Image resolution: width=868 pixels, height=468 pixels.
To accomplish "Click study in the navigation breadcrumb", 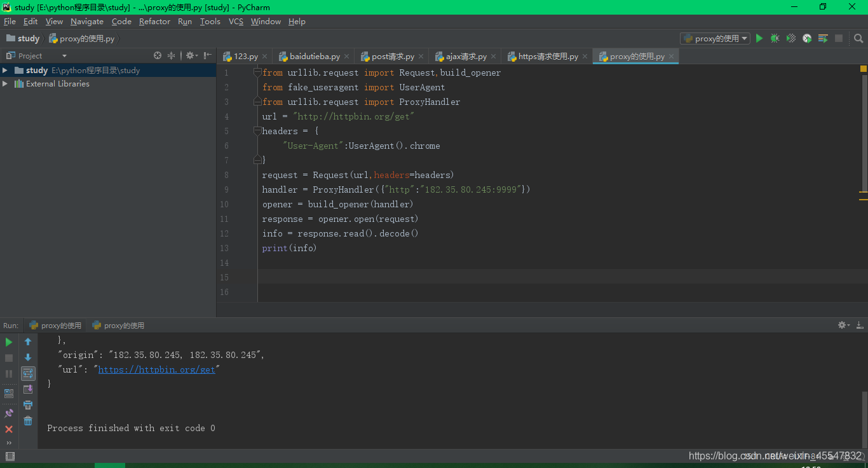I will click(23, 39).
